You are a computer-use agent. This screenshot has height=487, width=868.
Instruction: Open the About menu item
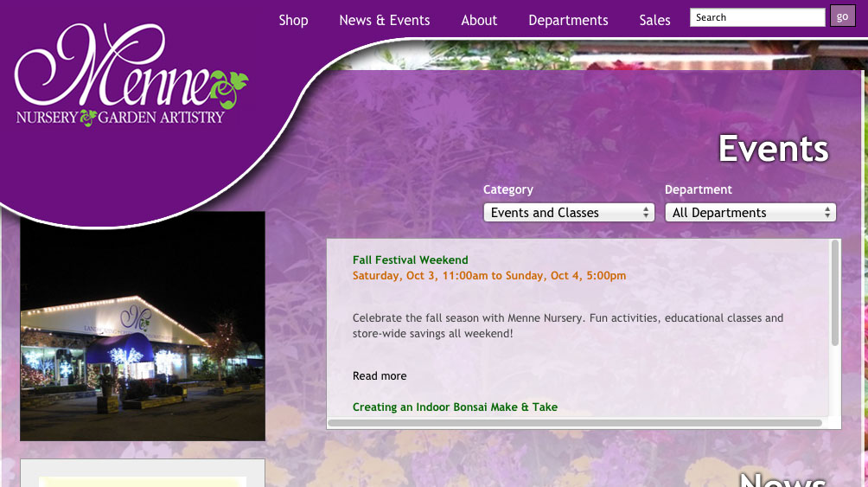479,21
